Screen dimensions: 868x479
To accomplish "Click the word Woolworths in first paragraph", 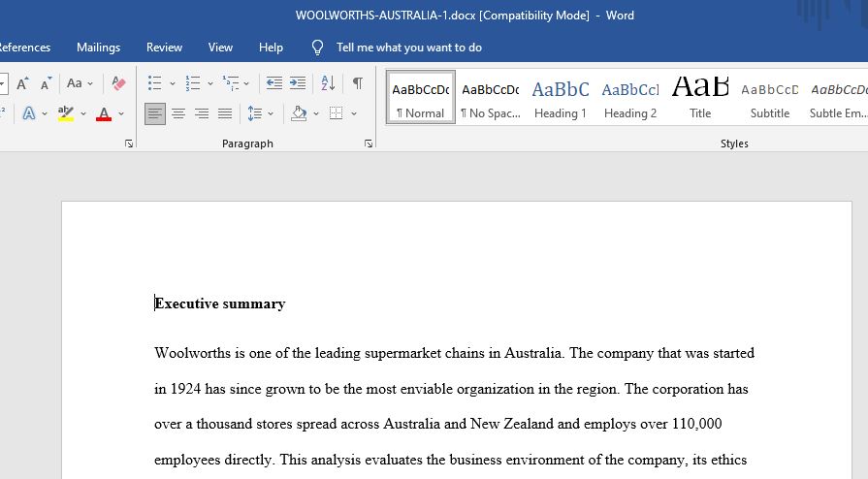I will tap(192, 353).
